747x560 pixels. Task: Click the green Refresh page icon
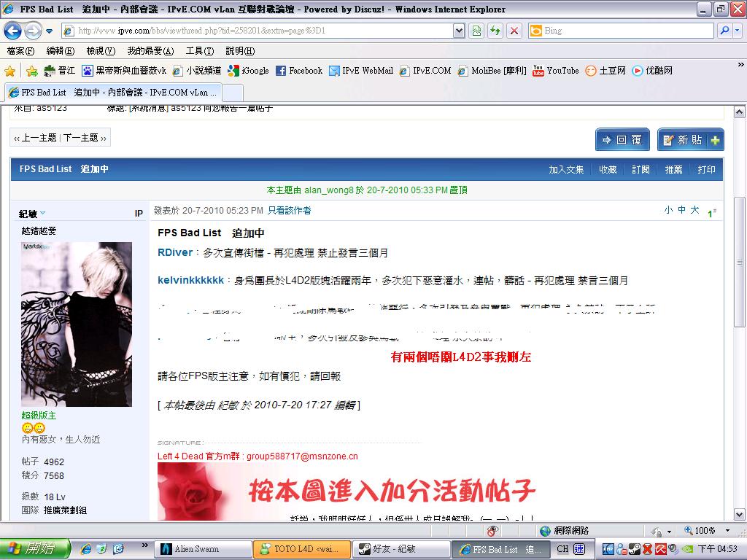point(495,31)
